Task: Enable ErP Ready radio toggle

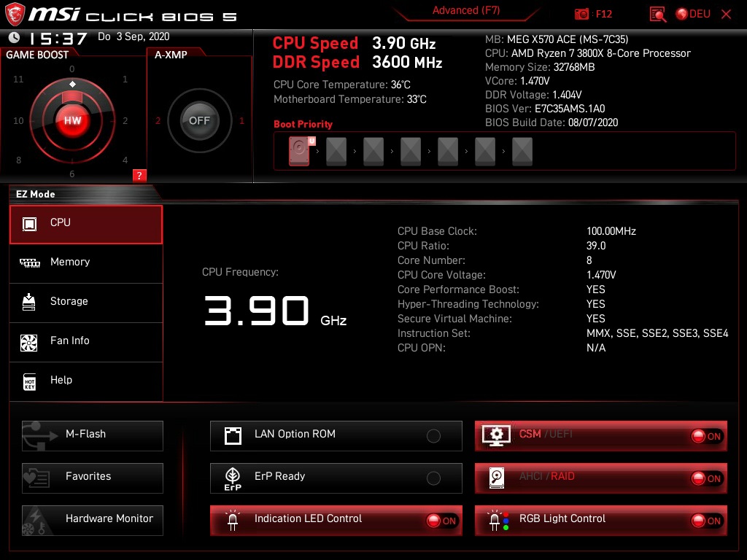Action: point(433,478)
